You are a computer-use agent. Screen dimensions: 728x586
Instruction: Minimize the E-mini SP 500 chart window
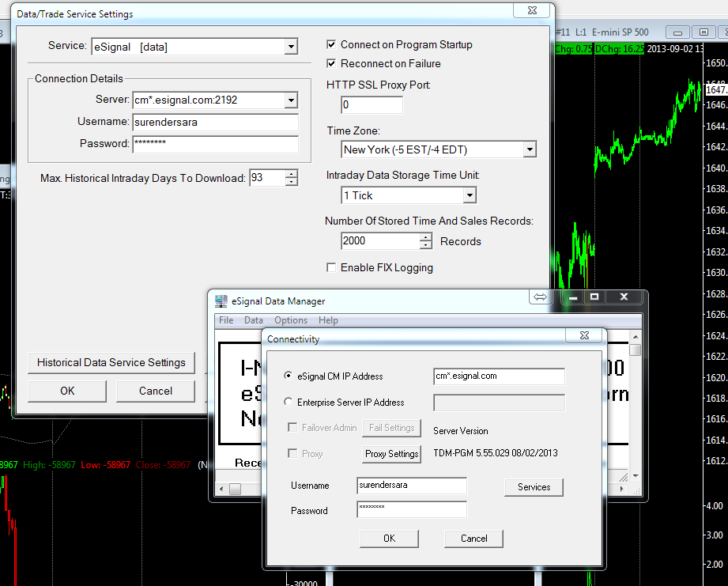678,32
